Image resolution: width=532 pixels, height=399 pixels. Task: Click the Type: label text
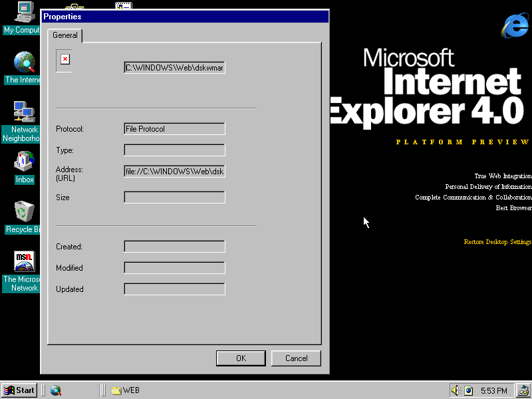point(65,150)
